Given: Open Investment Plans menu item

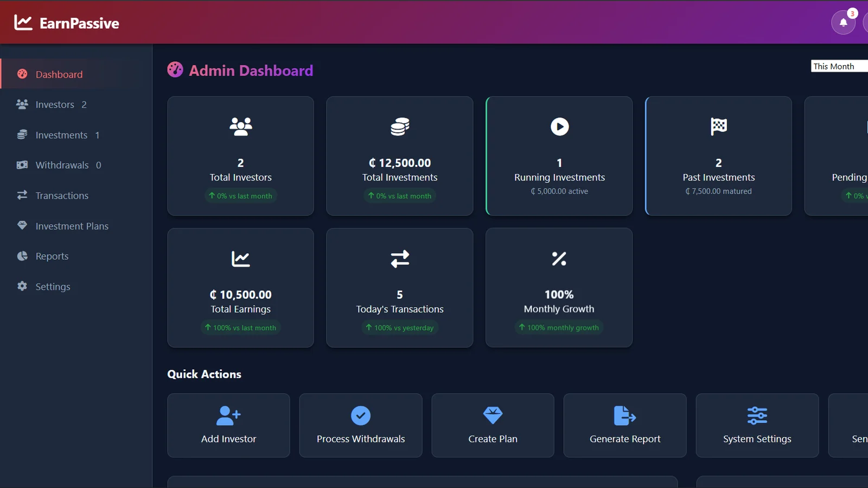Looking at the screenshot, I should (76, 226).
